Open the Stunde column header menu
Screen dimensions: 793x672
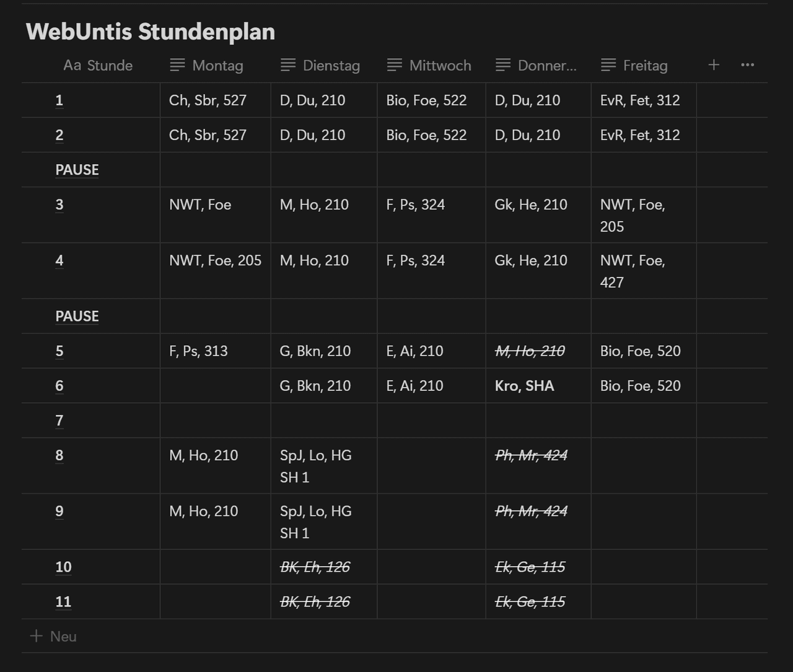[x=110, y=66]
